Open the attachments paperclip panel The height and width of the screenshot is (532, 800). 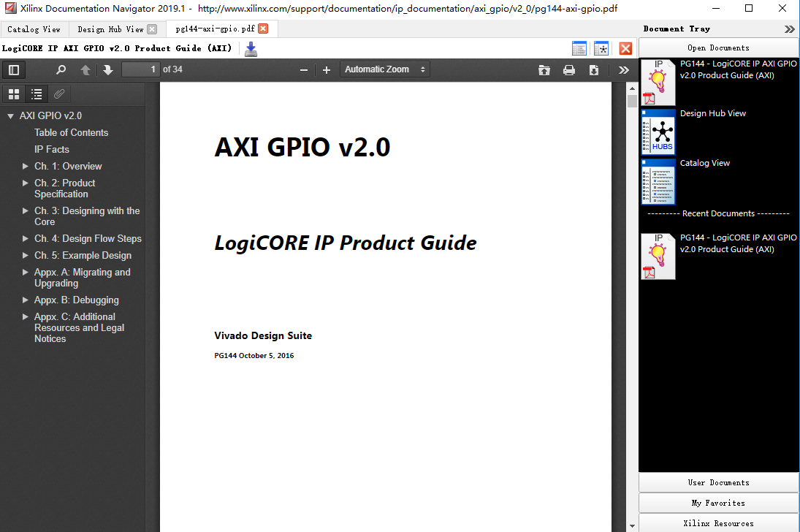point(59,94)
